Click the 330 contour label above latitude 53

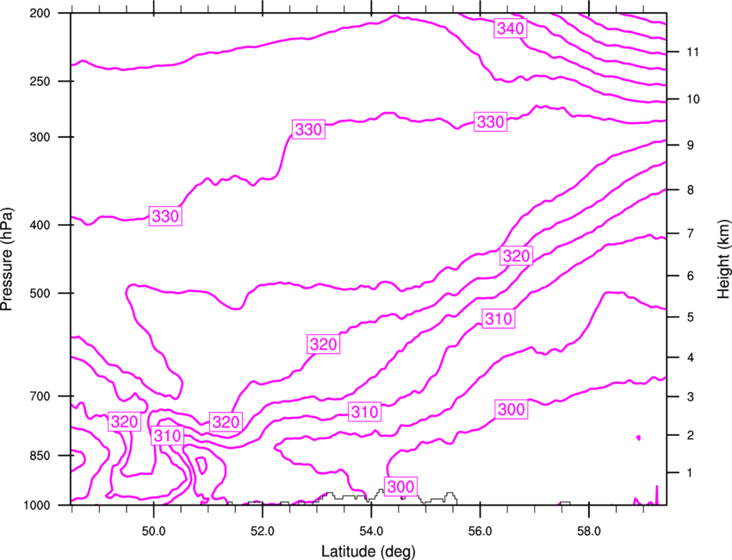coord(308,129)
